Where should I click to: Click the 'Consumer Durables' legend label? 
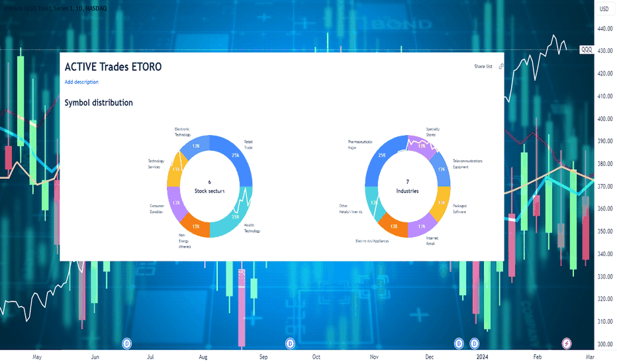(157, 208)
